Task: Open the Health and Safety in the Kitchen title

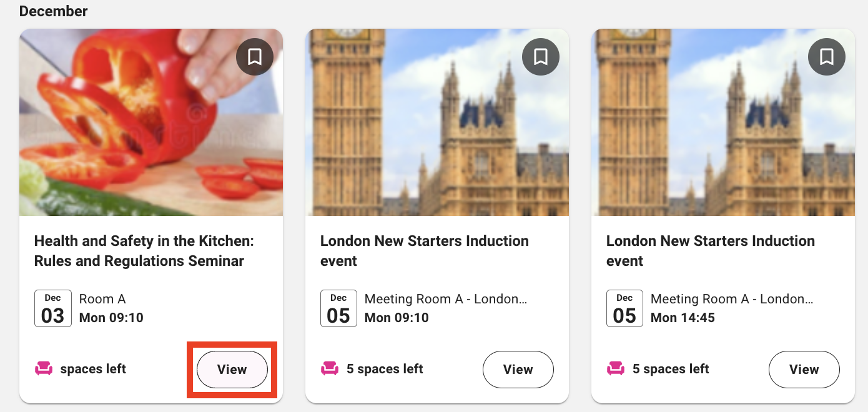Action: pos(144,251)
